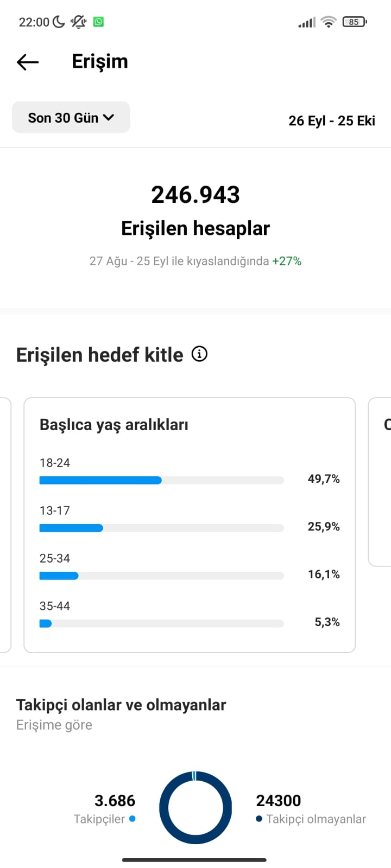Open the Son 30 Gün dropdown
Viewport: 391px width, 868px height.
pyautogui.click(x=71, y=117)
